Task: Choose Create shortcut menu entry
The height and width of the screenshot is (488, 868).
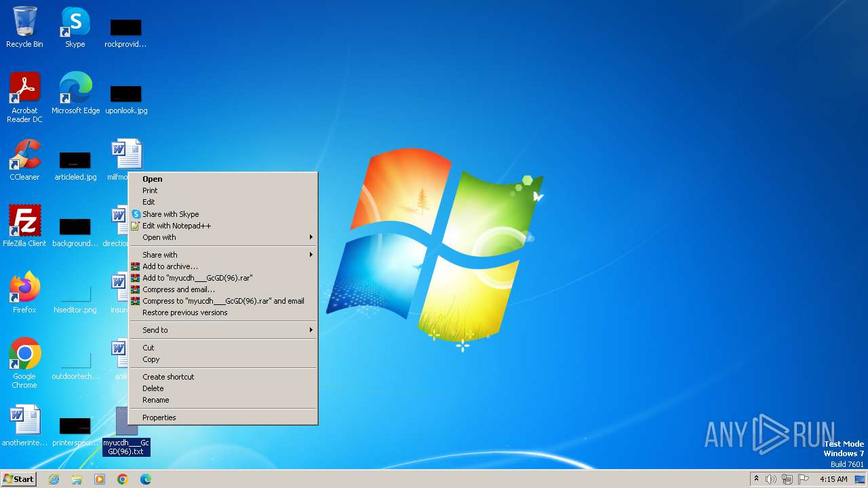Action: click(x=223, y=377)
